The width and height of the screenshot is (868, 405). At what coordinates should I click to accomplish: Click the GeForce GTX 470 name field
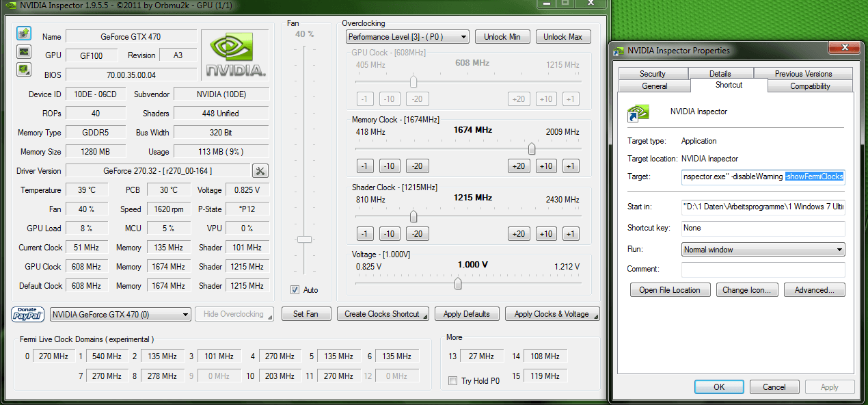(131, 37)
